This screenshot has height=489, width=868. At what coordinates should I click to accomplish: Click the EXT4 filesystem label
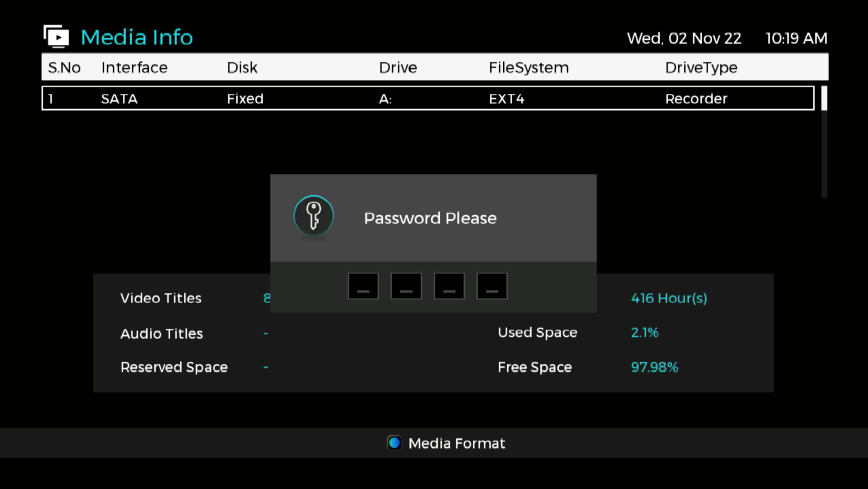point(507,98)
